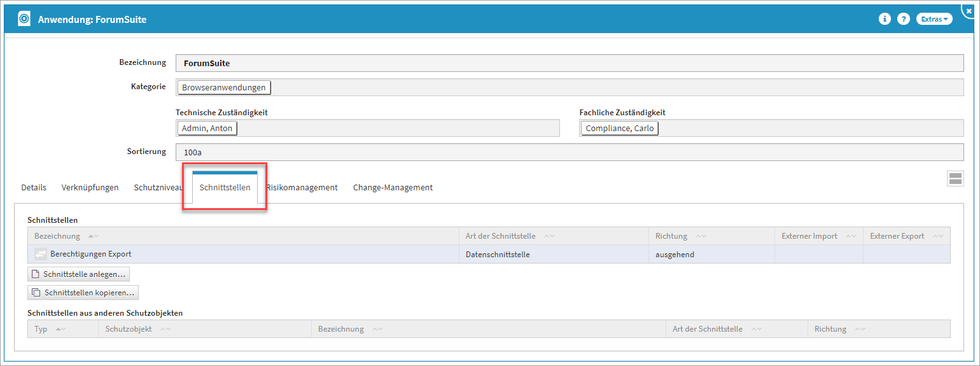Screen dimensions: 980x366
Task: Select the Berechtigungen Export table row
Action: 255,255
